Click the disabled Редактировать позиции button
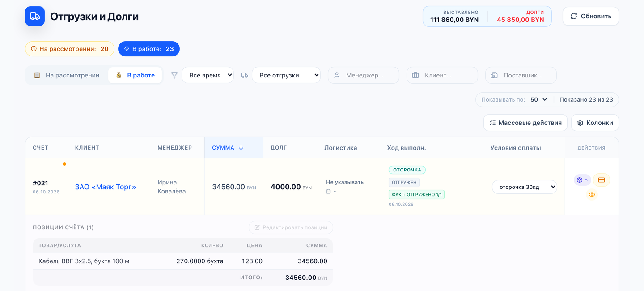The image size is (644, 291). [x=291, y=227]
